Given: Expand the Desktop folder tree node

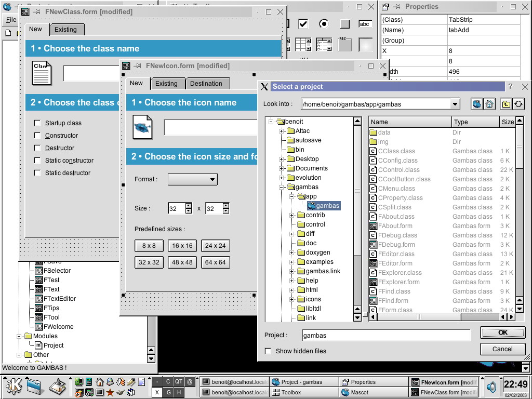Looking at the screenshot, I should click(282, 159).
